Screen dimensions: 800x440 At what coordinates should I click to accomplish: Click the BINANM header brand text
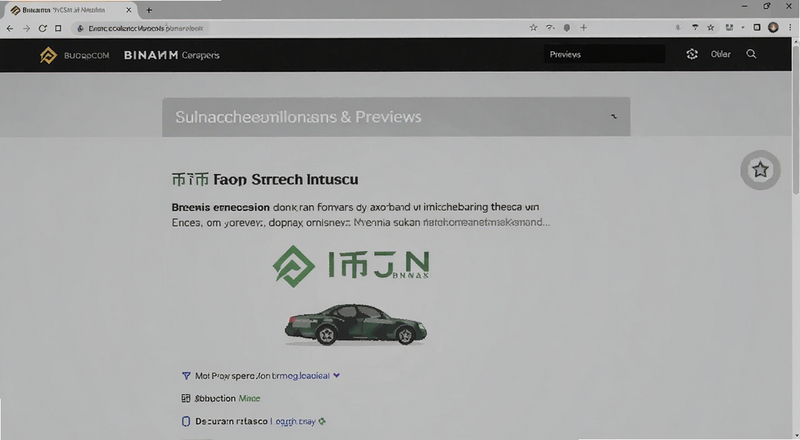tap(151, 55)
